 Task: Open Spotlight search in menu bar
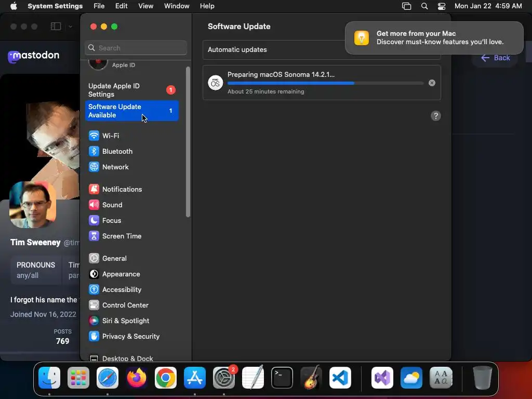point(424,6)
